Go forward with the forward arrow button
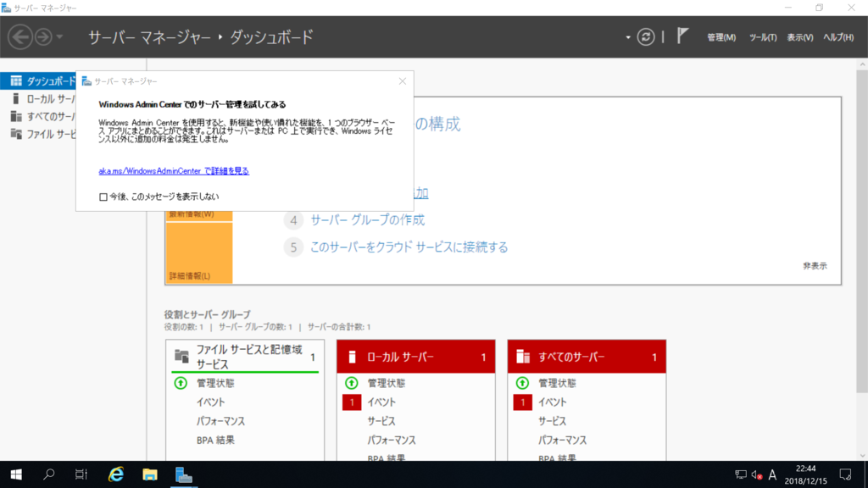Screen dimensions: 868x488 pos(43,37)
